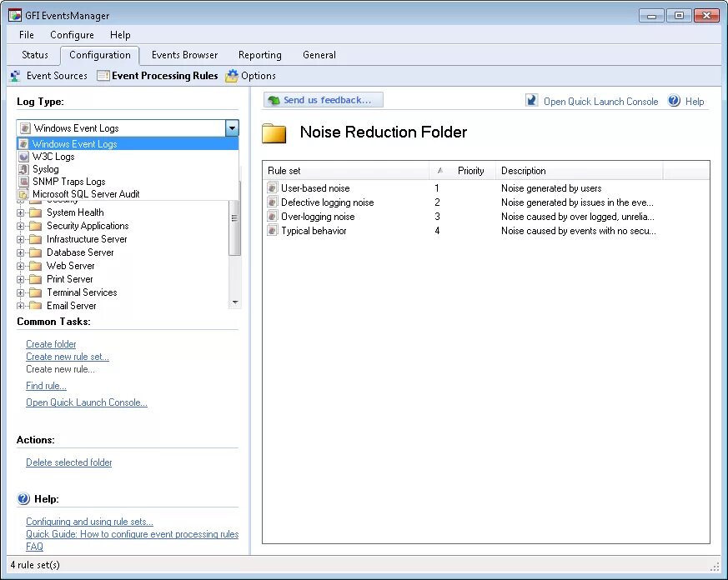Image resolution: width=728 pixels, height=580 pixels.
Task: Open the FAQ help link
Action: (x=34, y=546)
